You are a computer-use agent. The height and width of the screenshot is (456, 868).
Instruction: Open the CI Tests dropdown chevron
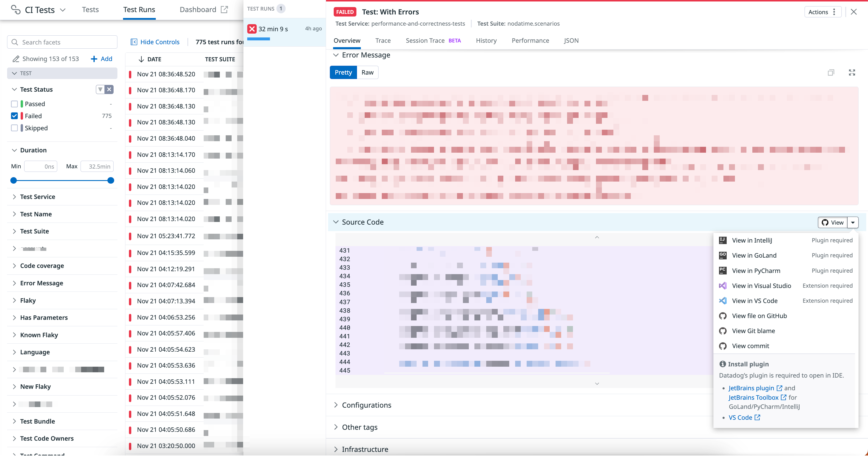pyautogui.click(x=63, y=10)
